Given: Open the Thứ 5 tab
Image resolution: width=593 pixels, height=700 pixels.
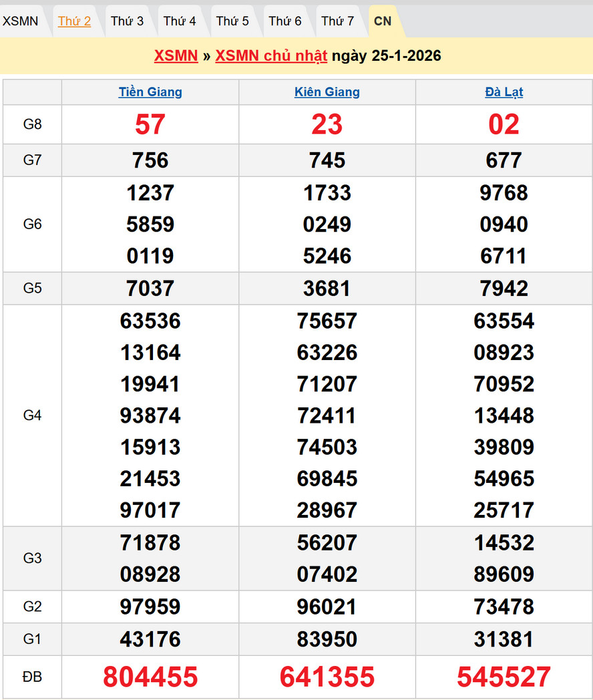Looking at the screenshot, I should [232, 21].
